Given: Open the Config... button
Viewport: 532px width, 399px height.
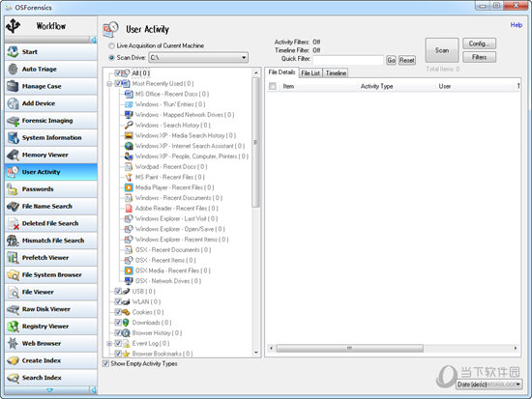Looking at the screenshot, I should point(479,43).
